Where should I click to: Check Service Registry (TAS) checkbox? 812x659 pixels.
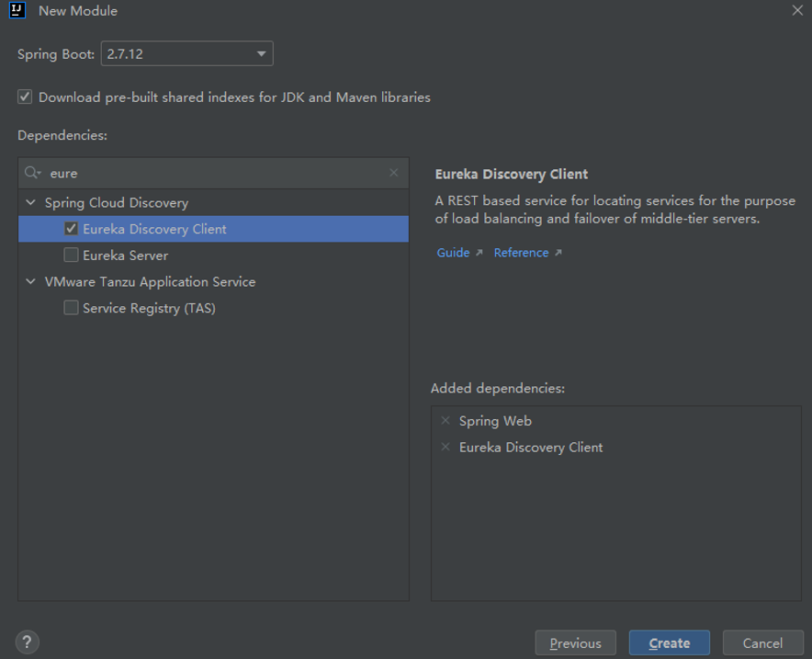[x=71, y=308]
